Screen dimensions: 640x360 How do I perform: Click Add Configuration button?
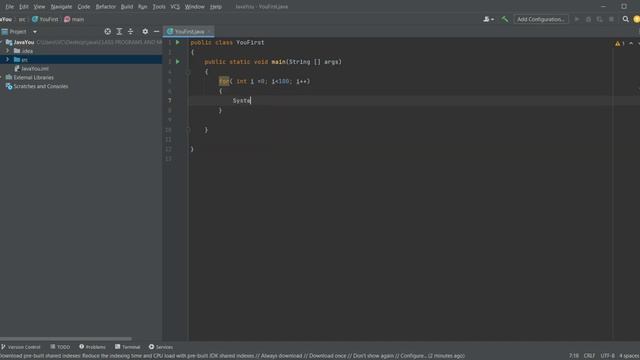(541, 19)
